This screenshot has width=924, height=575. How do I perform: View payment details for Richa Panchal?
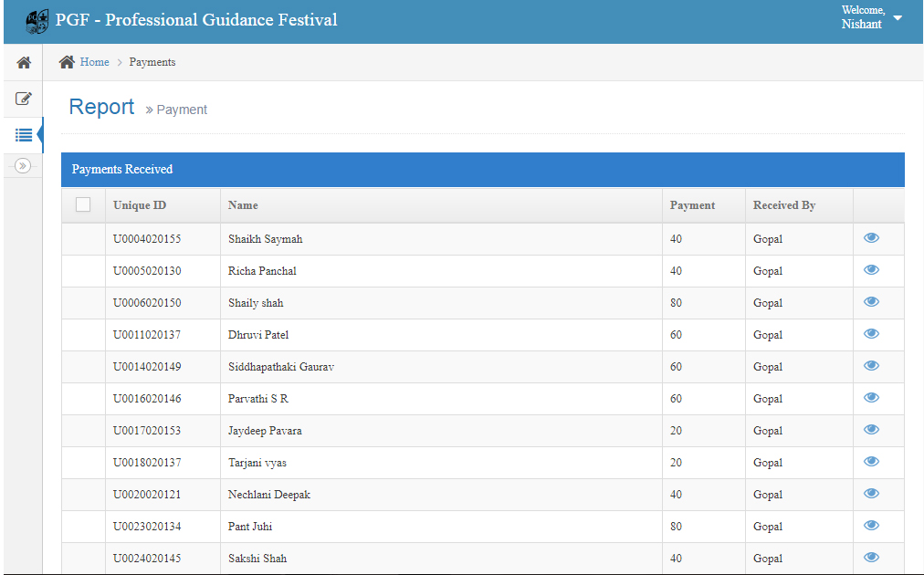[x=872, y=270]
